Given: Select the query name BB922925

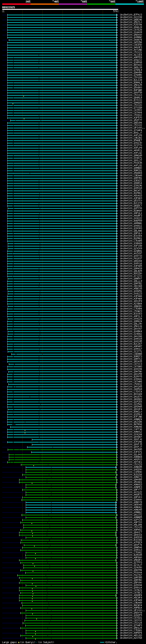Looking at the screenshot, I should pos(8,7).
